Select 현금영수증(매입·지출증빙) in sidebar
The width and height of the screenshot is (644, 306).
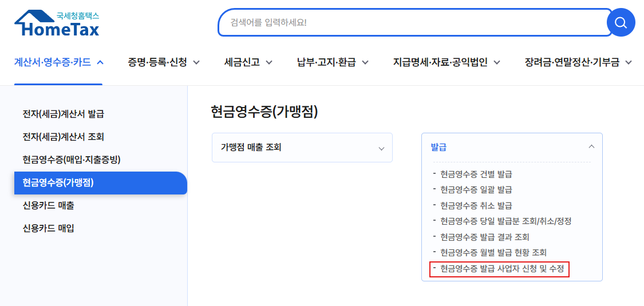(72, 160)
